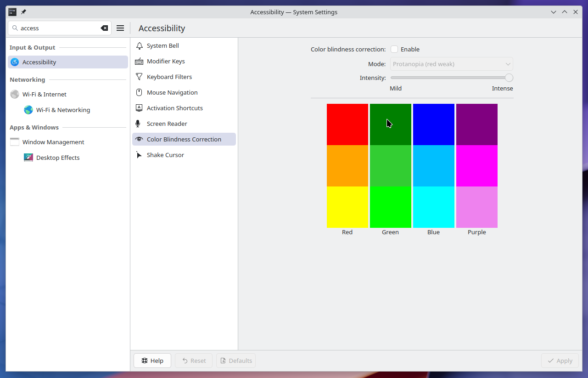Open the hamburger menu beside search
Screen dimensions: 588x378
pos(120,28)
